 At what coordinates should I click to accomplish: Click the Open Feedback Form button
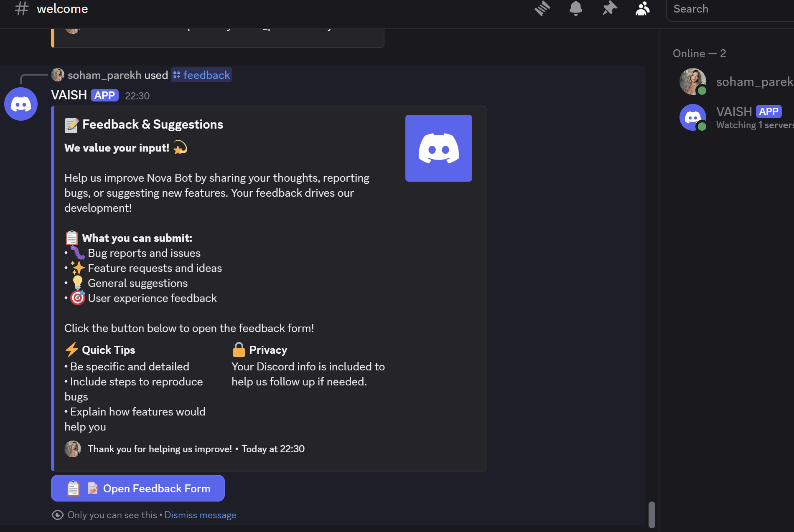(138, 488)
